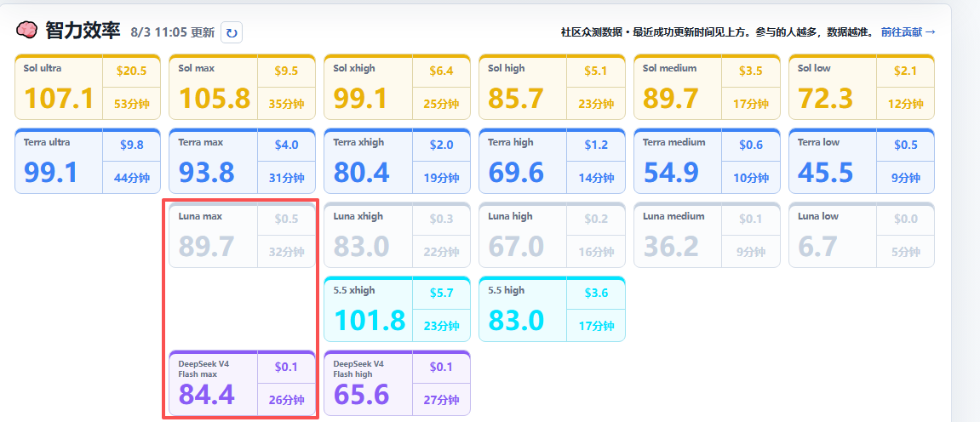The image size is (980, 422).
Task: Select the Sol medium card label
Action: pos(669,68)
